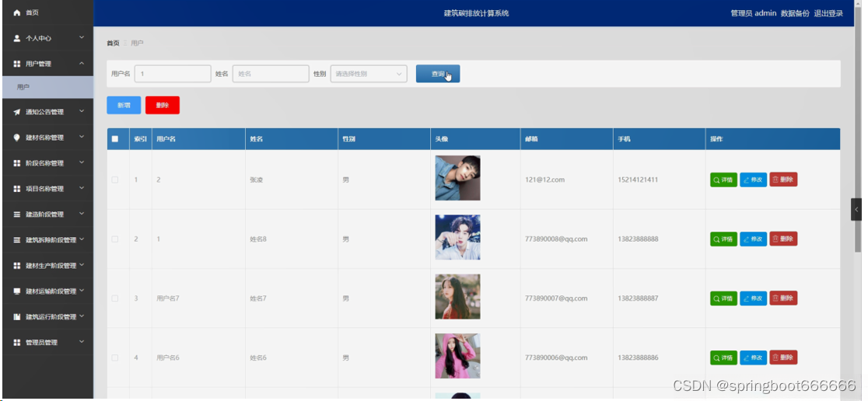Click 修改 for user 姓名7
Image resolution: width=868 pixels, height=401 pixels.
[753, 298]
